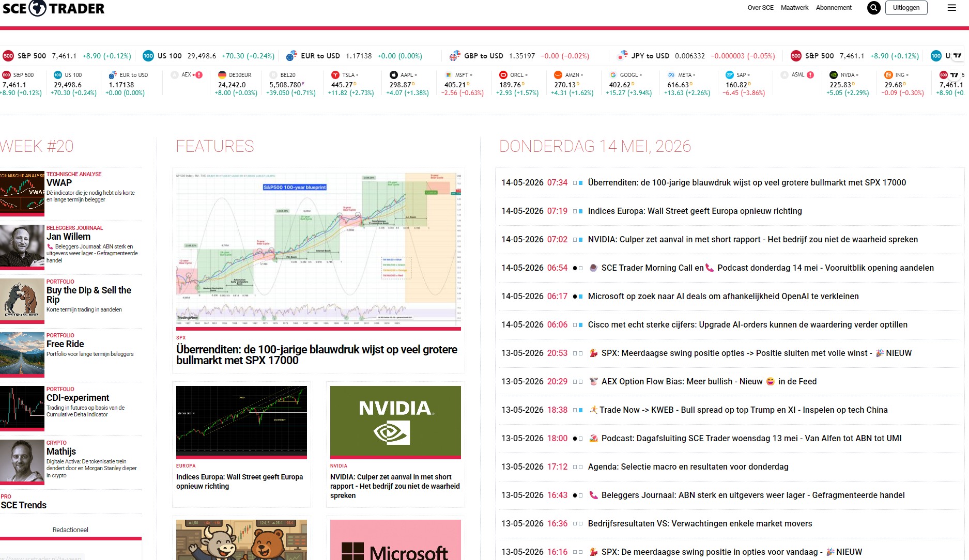Open the Podcast Dagafsluiting woensdag 13 mei item
This screenshot has width=969, height=560.
751,438
